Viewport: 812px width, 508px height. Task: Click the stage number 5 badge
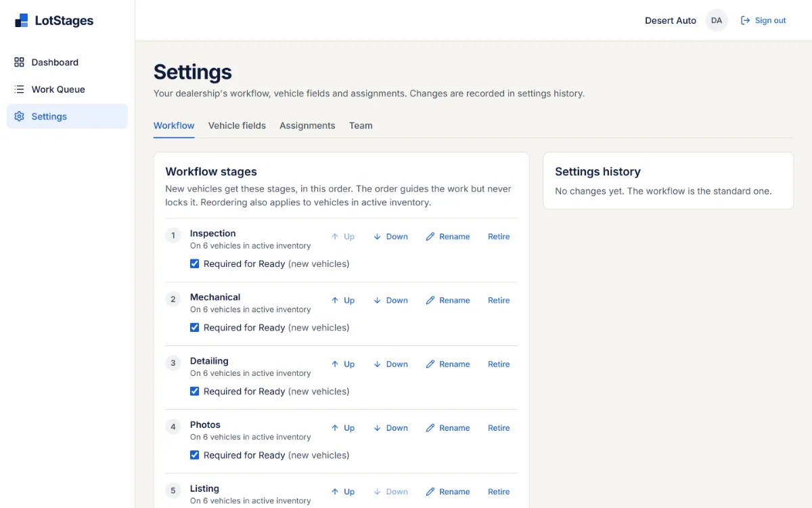tap(173, 490)
